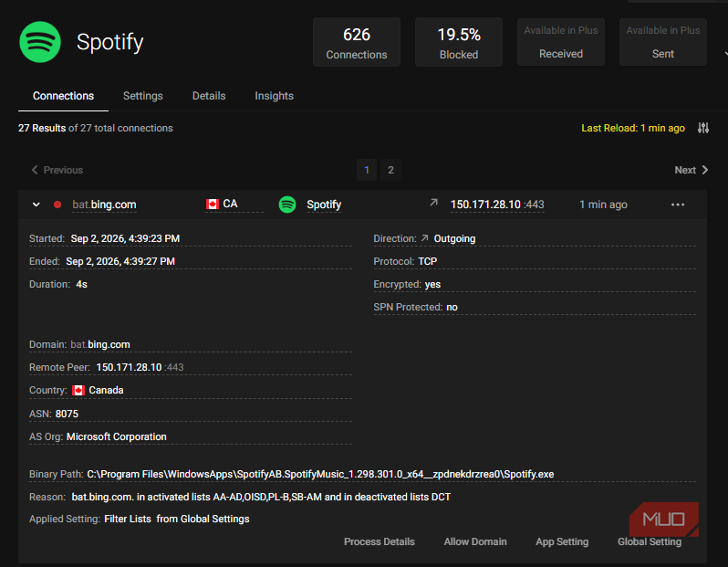Open the Settings tab
The image size is (728, 567).
(143, 96)
